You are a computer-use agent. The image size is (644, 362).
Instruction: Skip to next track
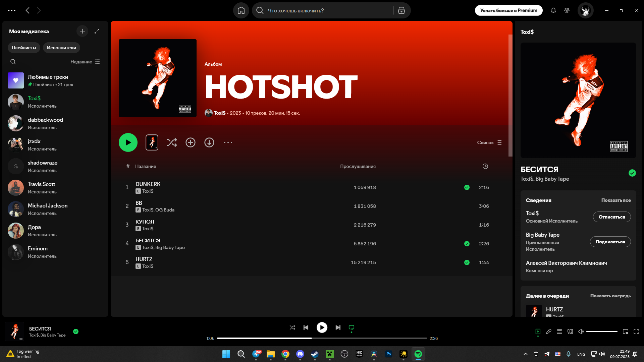point(338,327)
